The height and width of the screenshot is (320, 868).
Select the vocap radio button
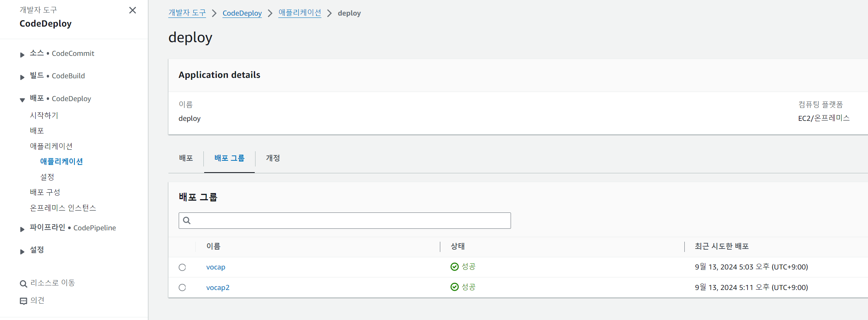coord(182,267)
